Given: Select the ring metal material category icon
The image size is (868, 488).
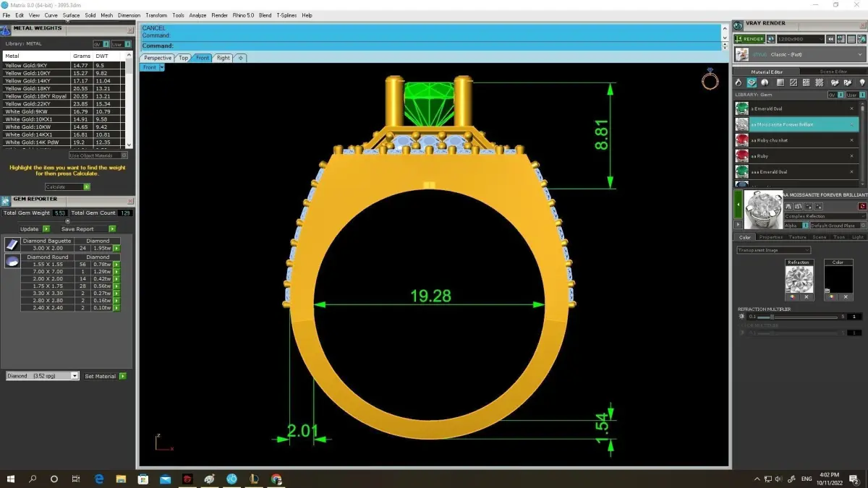Looking at the screenshot, I should (x=739, y=83).
